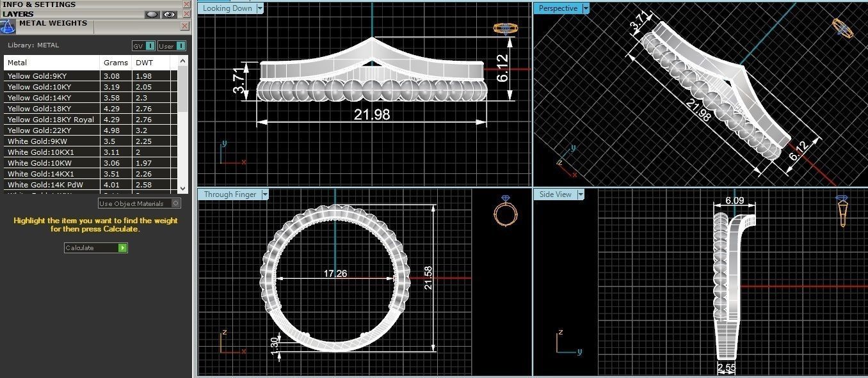Toggle the User library switch
Viewport: 868px width, 378px height.
[x=172, y=46]
